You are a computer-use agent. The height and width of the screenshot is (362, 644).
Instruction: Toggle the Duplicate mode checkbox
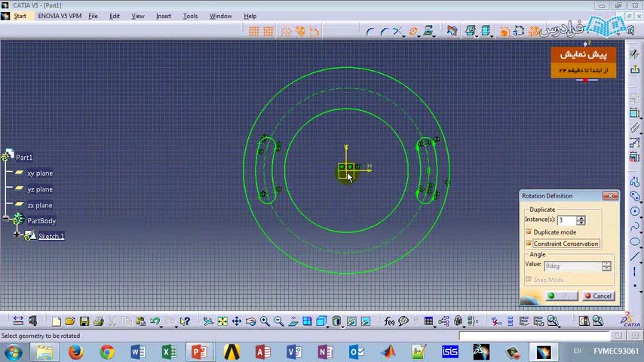529,232
